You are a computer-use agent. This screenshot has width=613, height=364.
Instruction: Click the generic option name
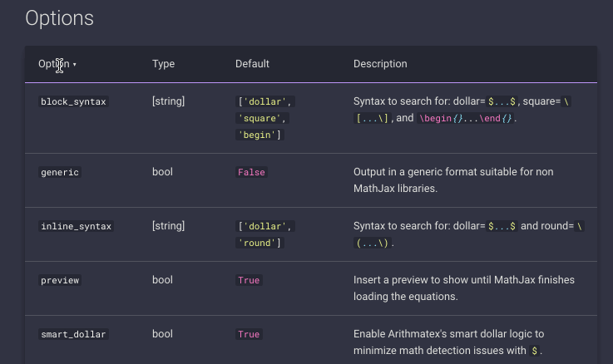60,172
